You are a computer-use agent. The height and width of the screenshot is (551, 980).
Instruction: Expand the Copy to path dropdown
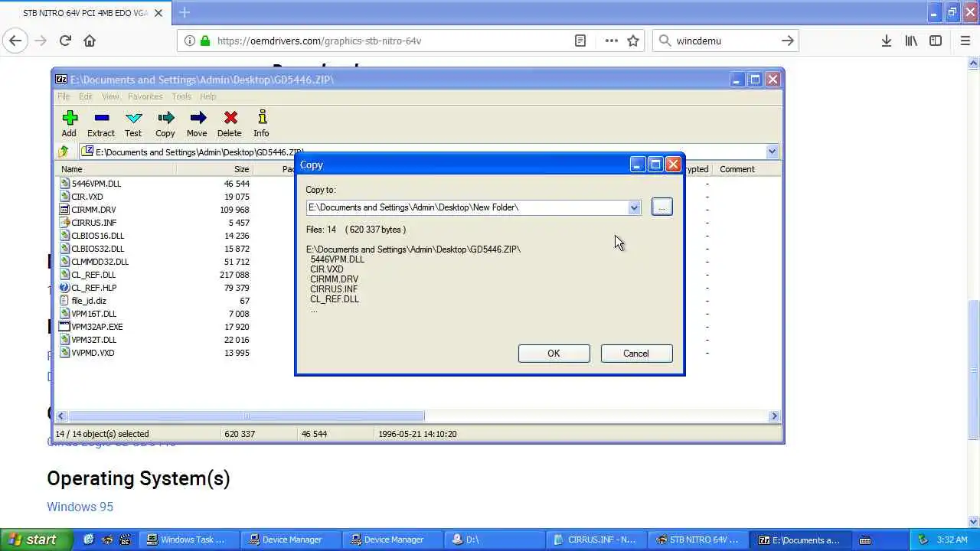[634, 207]
